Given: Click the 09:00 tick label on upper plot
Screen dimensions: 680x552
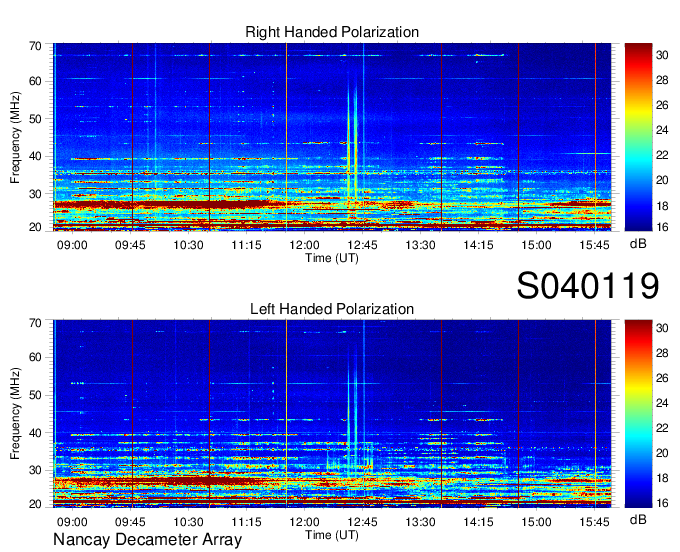Looking at the screenshot, I should (x=72, y=245).
